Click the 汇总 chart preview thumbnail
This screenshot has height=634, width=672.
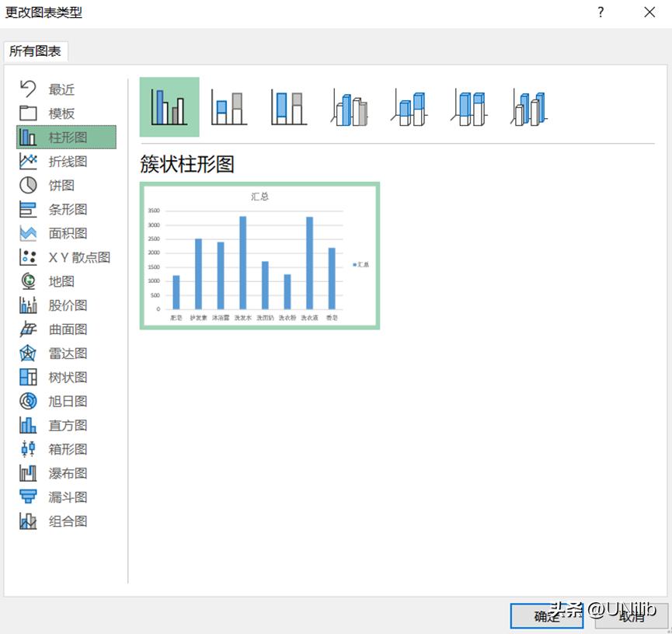259,256
